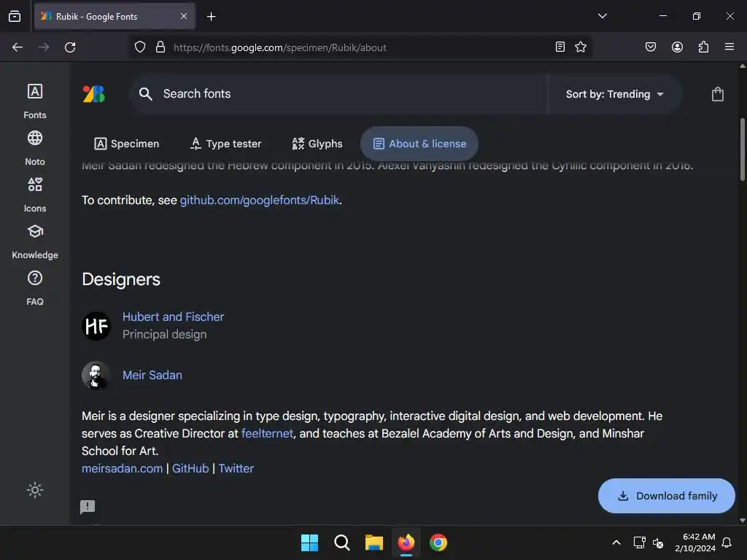Click the muted volume tray icon
747x560 pixels.
point(658,542)
